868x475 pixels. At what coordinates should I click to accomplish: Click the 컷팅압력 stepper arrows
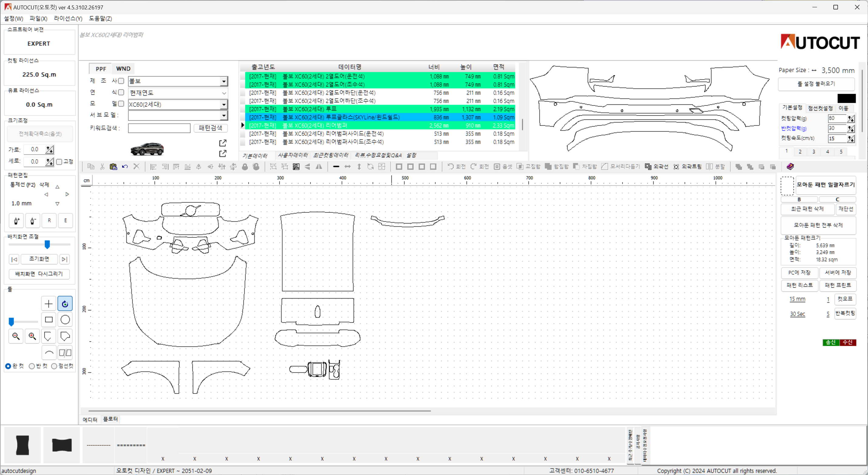pos(851,119)
